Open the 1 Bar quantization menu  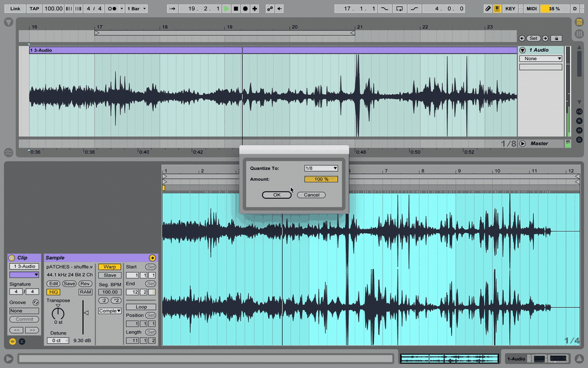[136, 9]
